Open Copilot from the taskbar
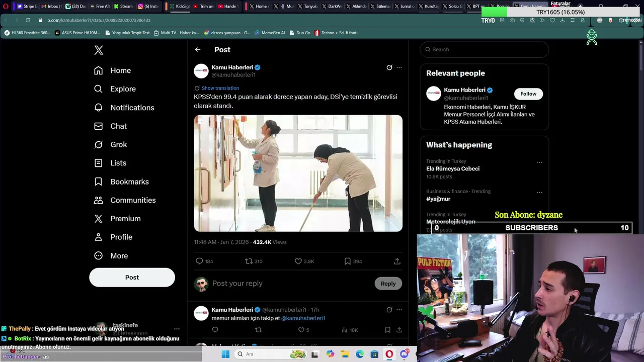This screenshot has width=644, height=362. click(330, 354)
